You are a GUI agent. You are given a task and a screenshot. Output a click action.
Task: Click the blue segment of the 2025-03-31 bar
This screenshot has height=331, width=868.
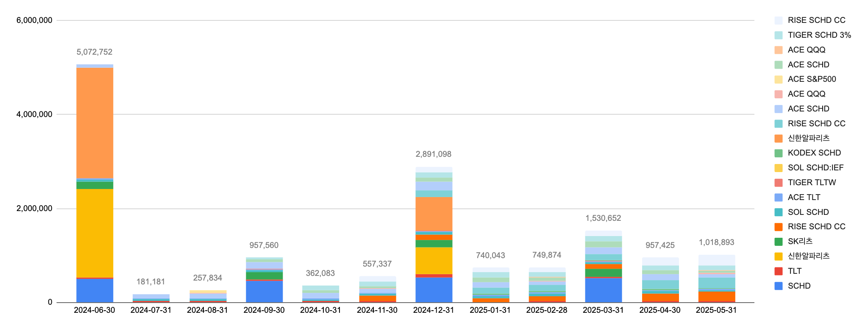(x=603, y=290)
